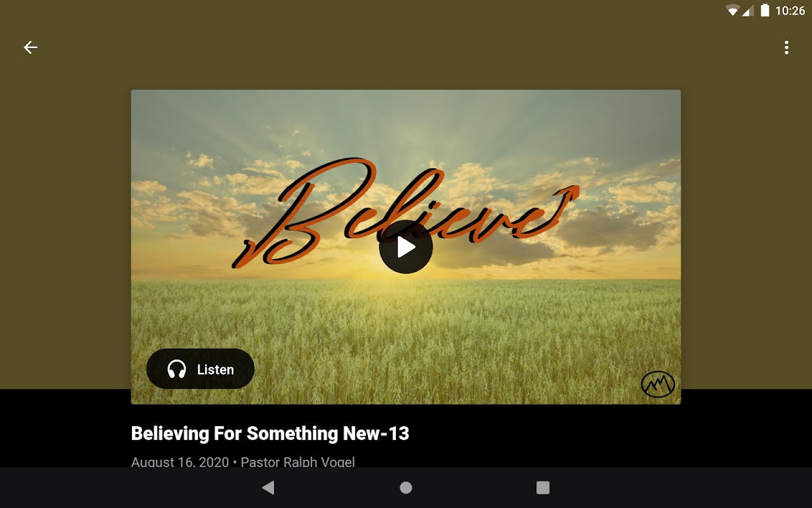Click the headphones icon beside Listen

pyautogui.click(x=176, y=369)
